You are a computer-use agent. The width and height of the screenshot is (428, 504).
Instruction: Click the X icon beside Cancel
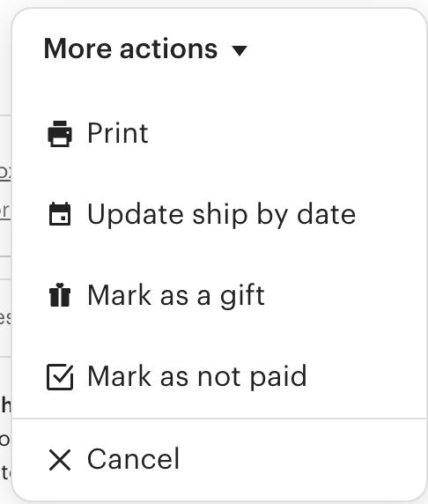tap(60, 460)
